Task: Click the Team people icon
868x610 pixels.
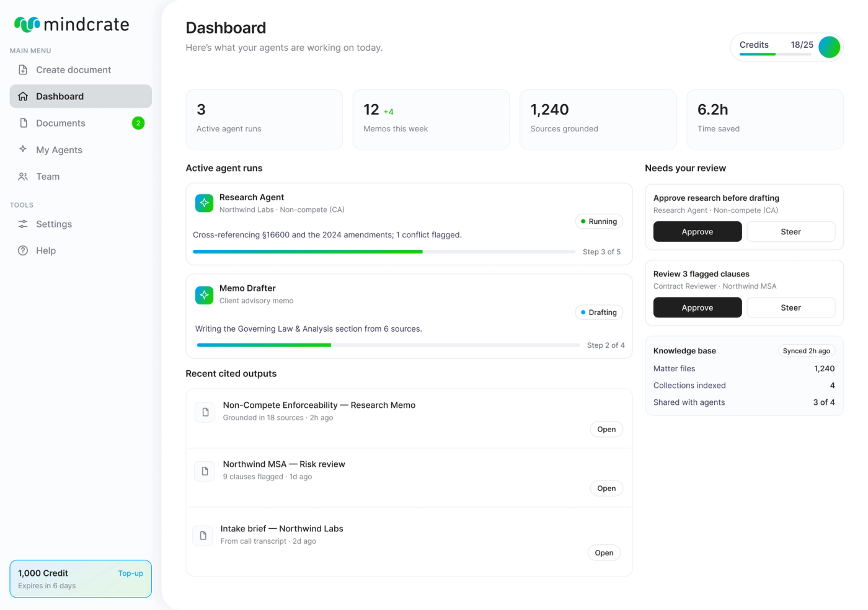Action: click(23, 177)
